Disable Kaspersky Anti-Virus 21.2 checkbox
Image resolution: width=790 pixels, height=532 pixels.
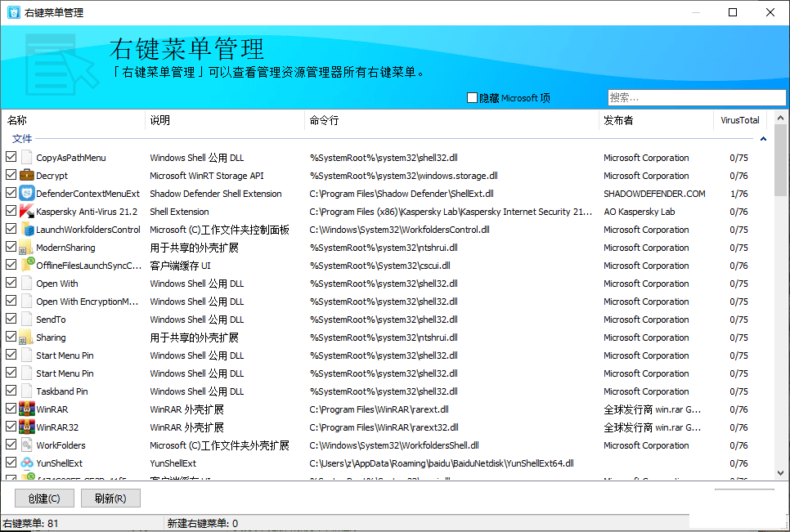(x=11, y=210)
